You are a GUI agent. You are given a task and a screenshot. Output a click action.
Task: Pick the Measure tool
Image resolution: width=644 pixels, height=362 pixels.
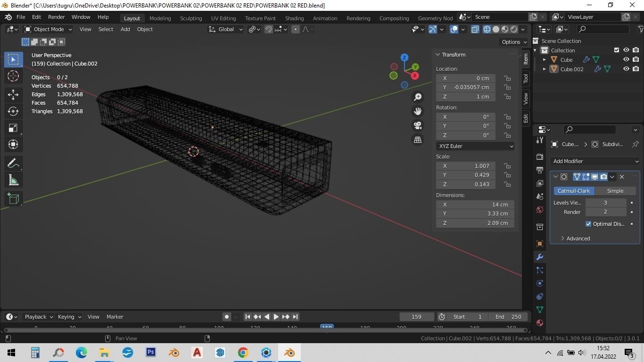point(13,181)
